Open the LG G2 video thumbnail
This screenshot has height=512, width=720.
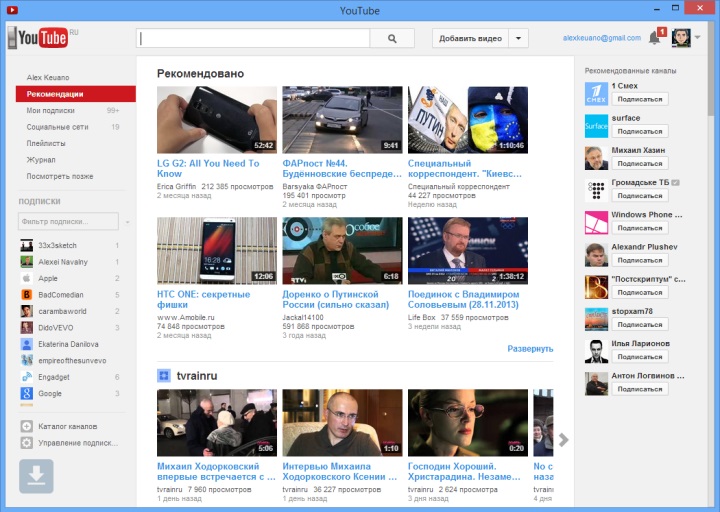click(x=217, y=119)
